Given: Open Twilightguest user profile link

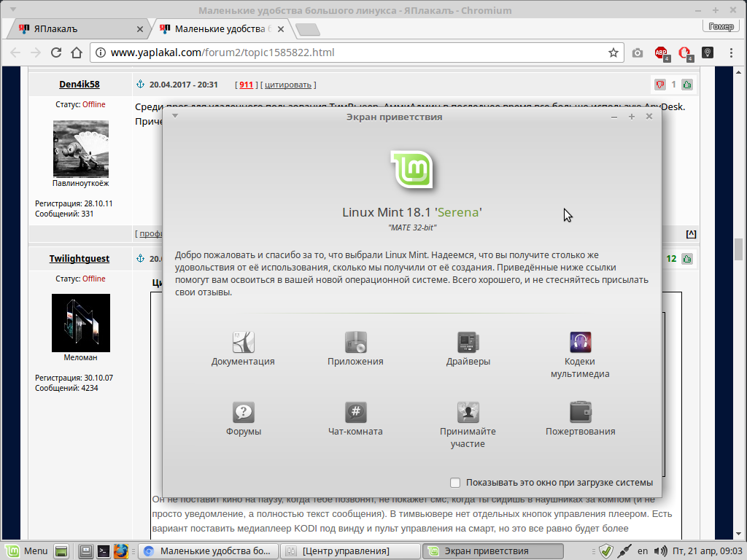Looking at the screenshot, I should (x=79, y=259).
